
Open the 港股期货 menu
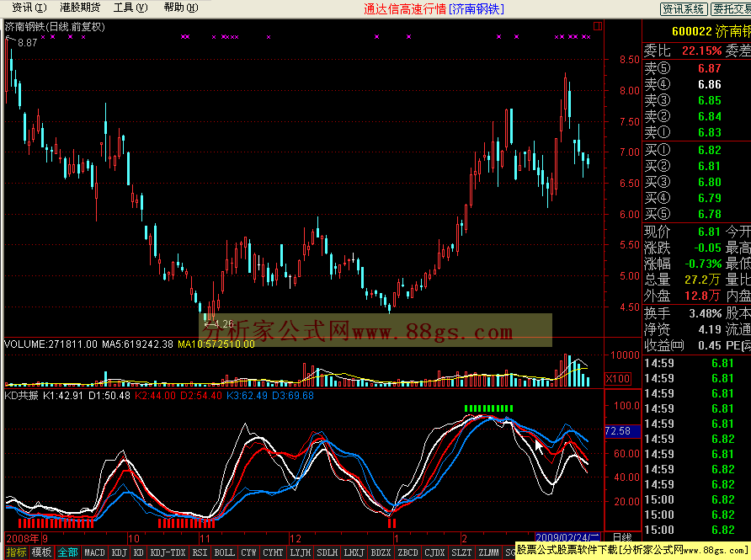pos(79,8)
